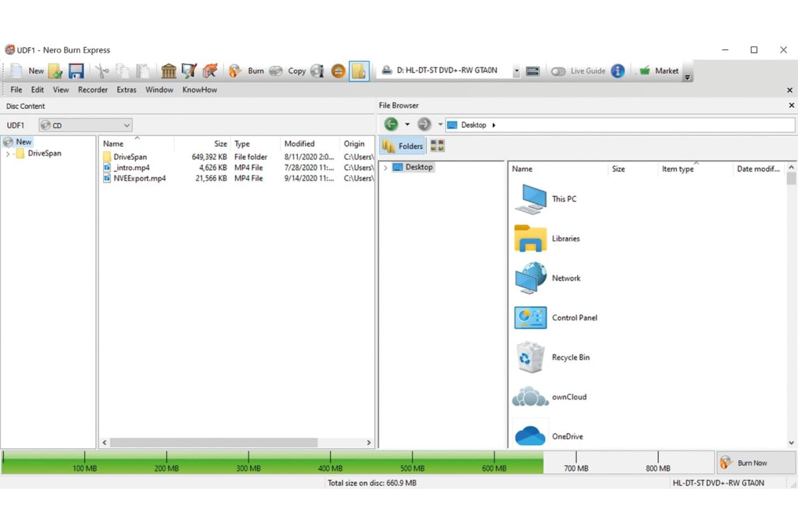Viewport: 798px width, 532px height.
Task: Open the Market button
Action: point(658,70)
